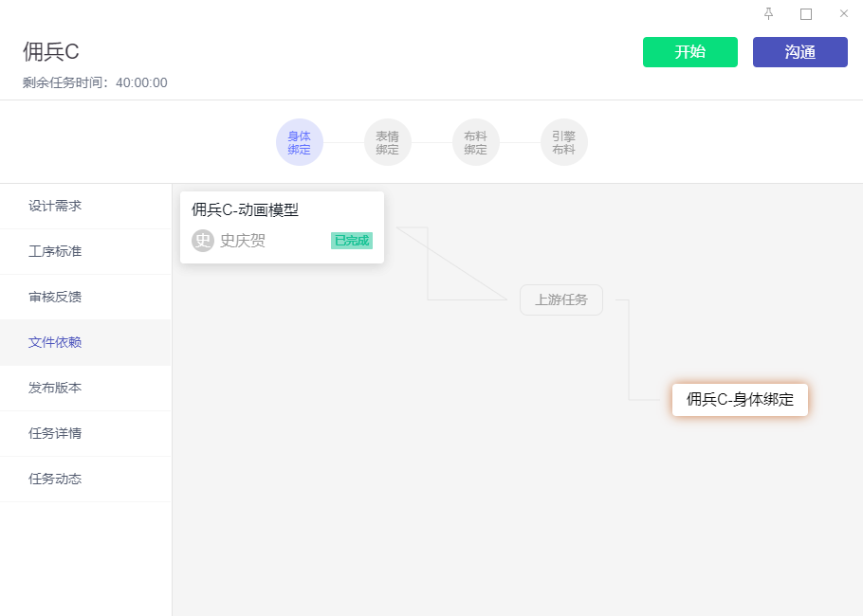Select the 佣兵C-身体绑定 node
Screen dimensions: 863x616
coord(740,399)
